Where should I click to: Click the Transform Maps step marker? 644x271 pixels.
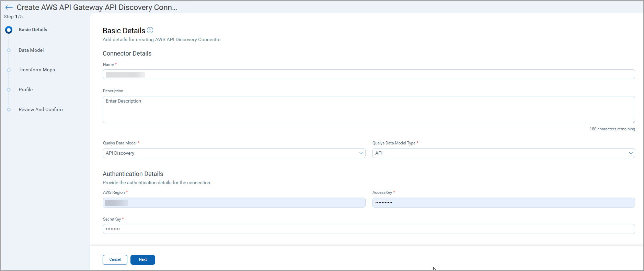coord(9,70)
